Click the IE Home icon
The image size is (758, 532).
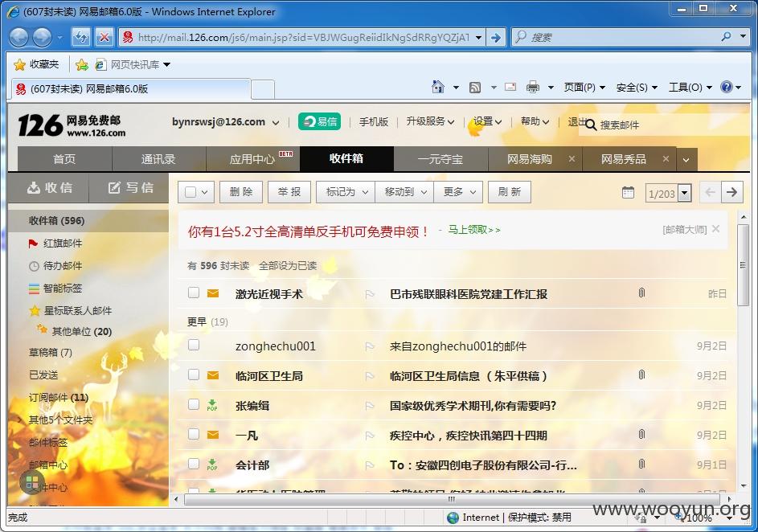point(438,87)
